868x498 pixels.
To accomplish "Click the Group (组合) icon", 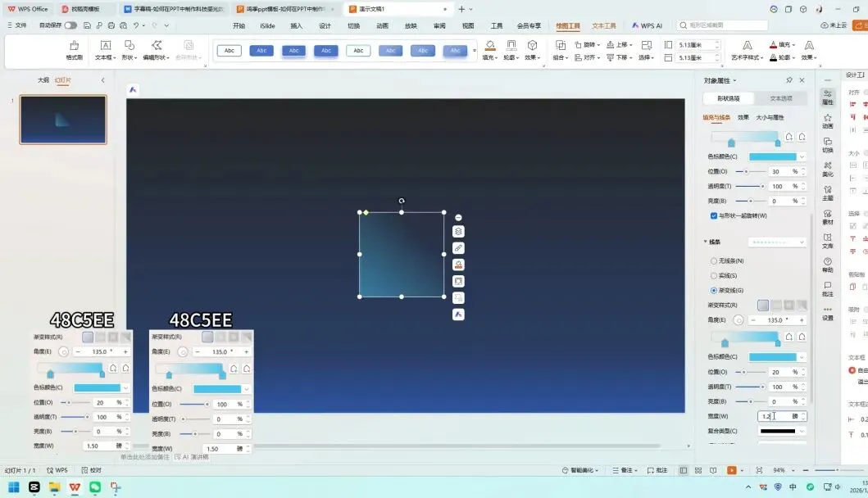I will tap(560, 45).
